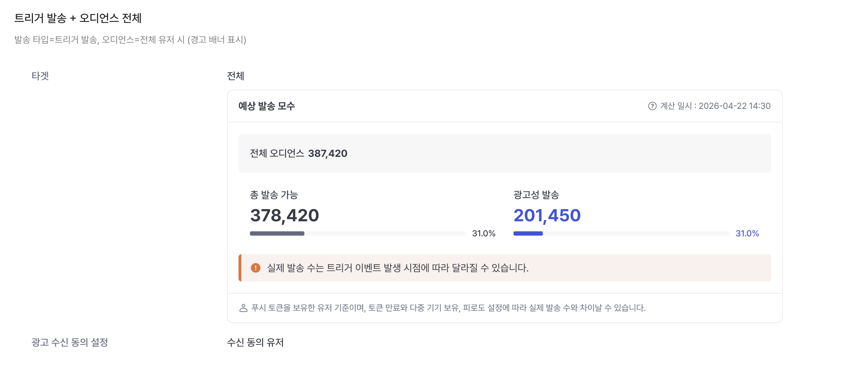
Task: Click the user icon in the footer note
Action: (x=243, y=308)
